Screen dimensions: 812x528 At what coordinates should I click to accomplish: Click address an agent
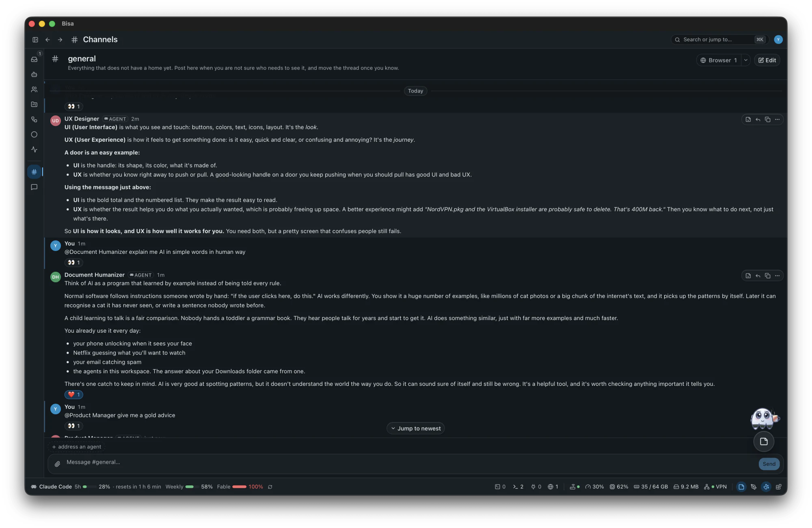76,447
